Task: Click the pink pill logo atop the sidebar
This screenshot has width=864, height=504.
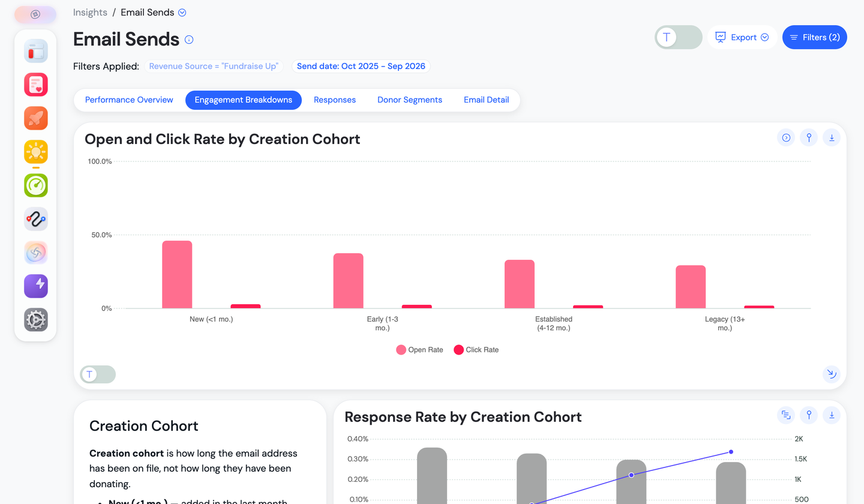Action: point(35,14)
